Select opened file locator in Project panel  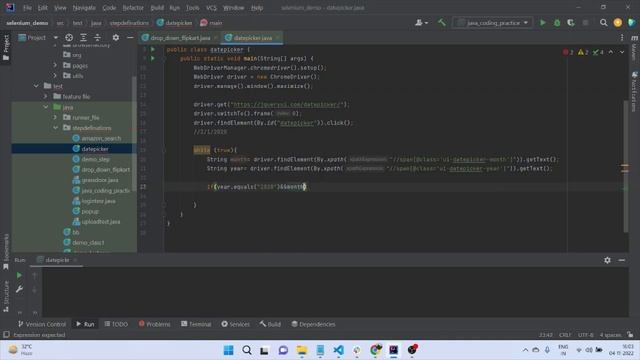(69, 38)
